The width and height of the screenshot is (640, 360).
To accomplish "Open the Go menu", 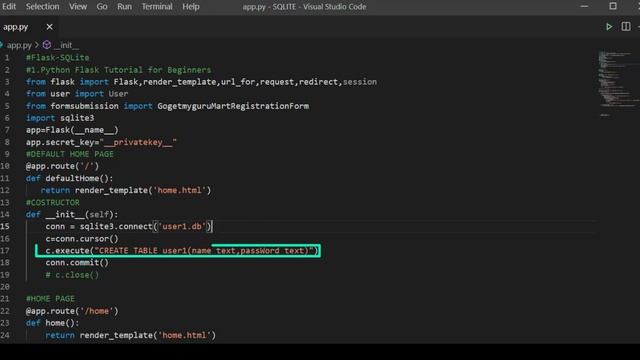I will 102,7.
